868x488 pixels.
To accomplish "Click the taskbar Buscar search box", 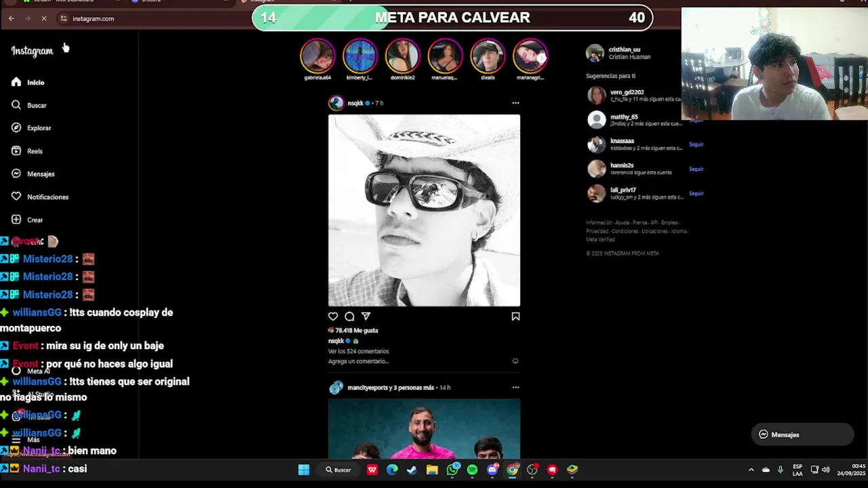I will [338, 470].
